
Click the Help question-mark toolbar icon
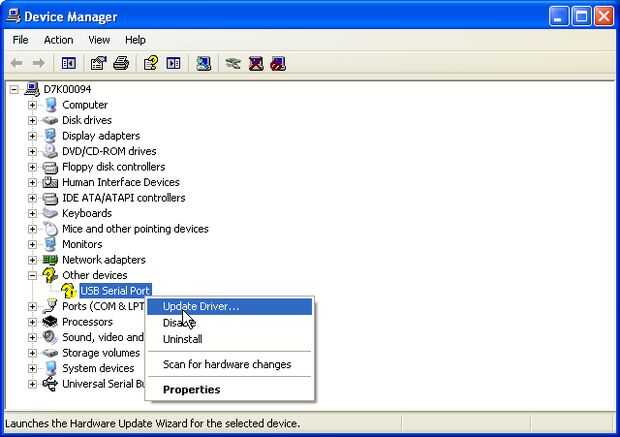coord(151,63)
